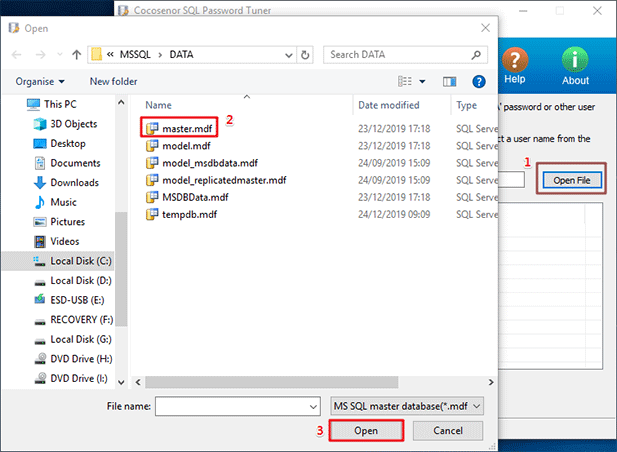Select ESD-USB (E:) drive
The height and width of the screenshot is (452, 617).
point(69,300)
